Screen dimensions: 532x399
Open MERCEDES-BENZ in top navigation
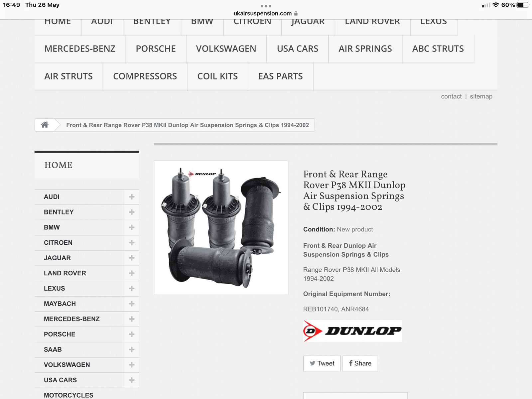pyautogui.click(x=80, y=49)
